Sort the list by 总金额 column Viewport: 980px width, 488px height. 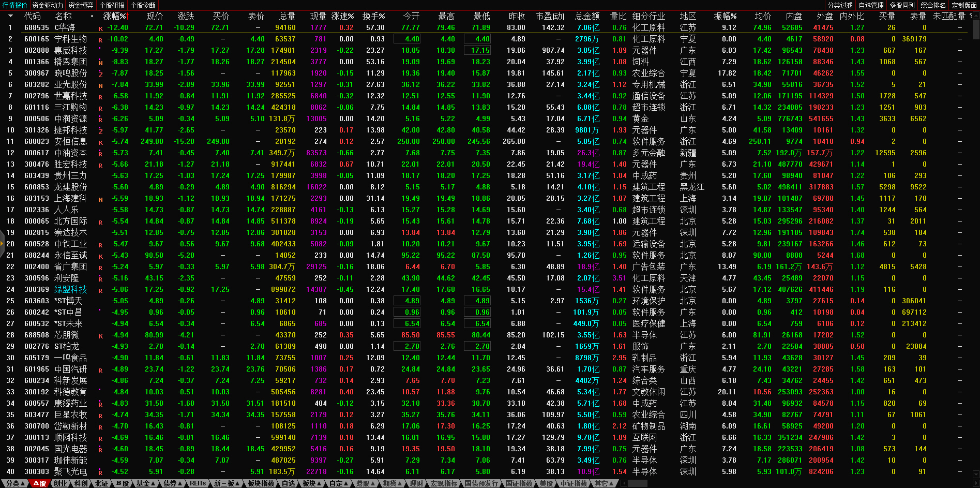tap(587, 17)
